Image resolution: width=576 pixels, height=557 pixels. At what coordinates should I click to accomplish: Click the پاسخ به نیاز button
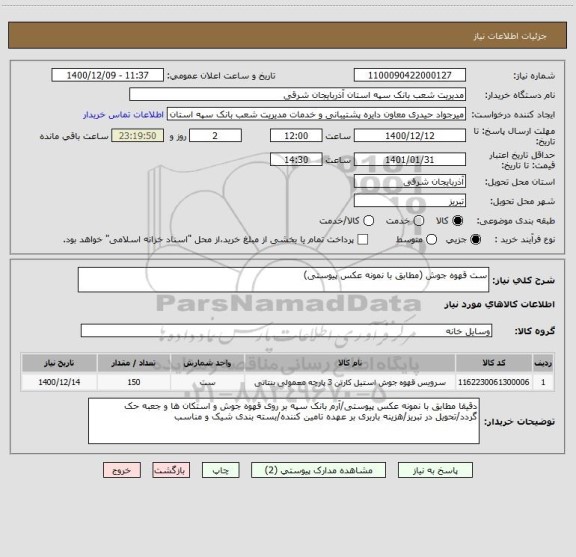pos(435,470)
